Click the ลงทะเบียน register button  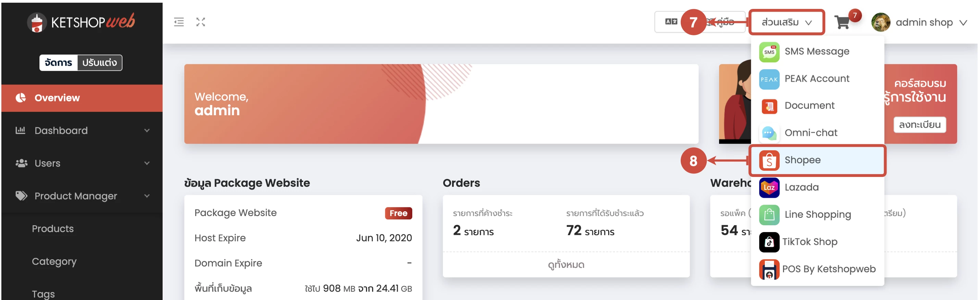(919, 125)
